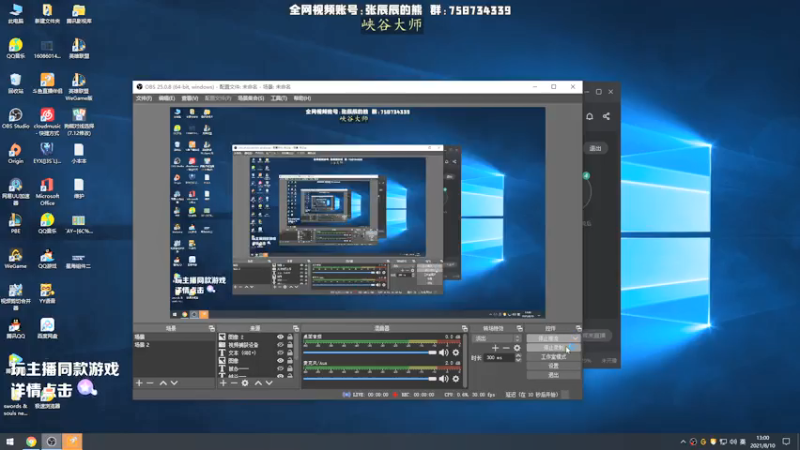Toggle lock on the fifth source row
The height and width of the screenshot is (450, 800).
(290, 368)
